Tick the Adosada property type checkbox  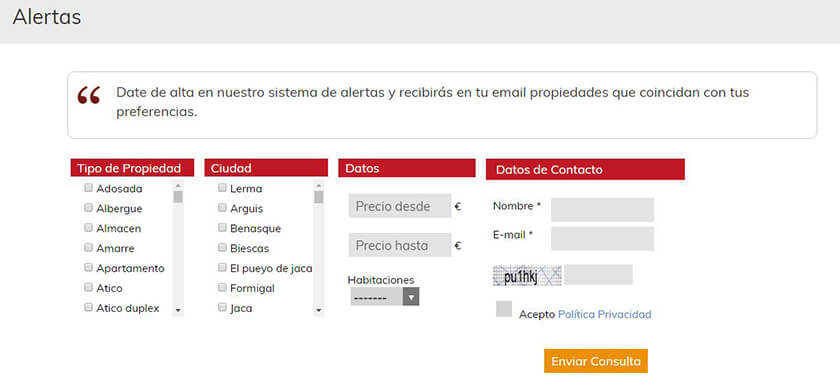point(88,188)
